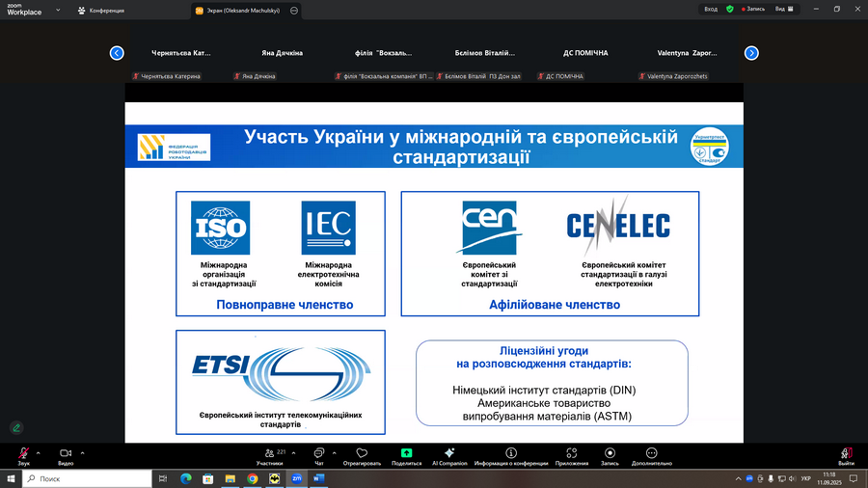Click the ETSI logo on the slide

tap(282, 373)
